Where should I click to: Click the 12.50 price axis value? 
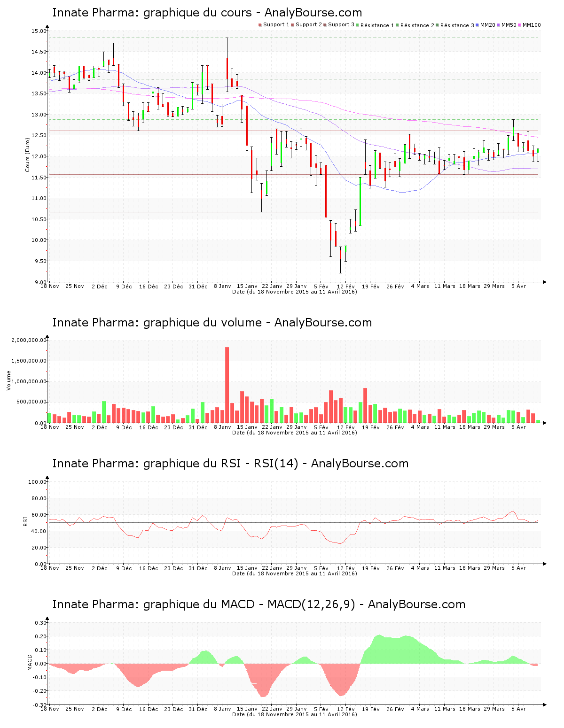39,135
